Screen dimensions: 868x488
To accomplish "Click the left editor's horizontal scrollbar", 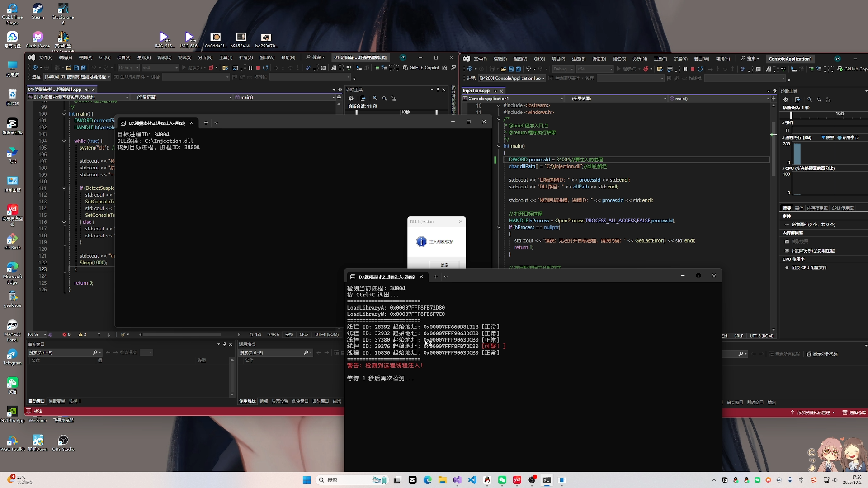I will click(x=182, y=335).
